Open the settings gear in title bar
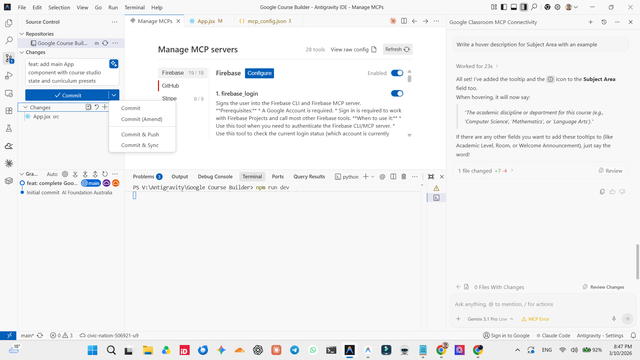 [x=557, y=7]
